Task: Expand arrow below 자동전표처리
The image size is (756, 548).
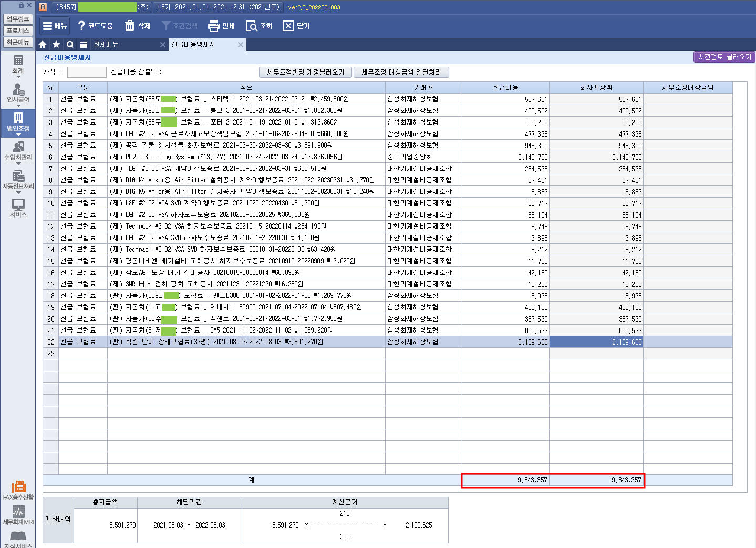Action: (x=18, y=193)
